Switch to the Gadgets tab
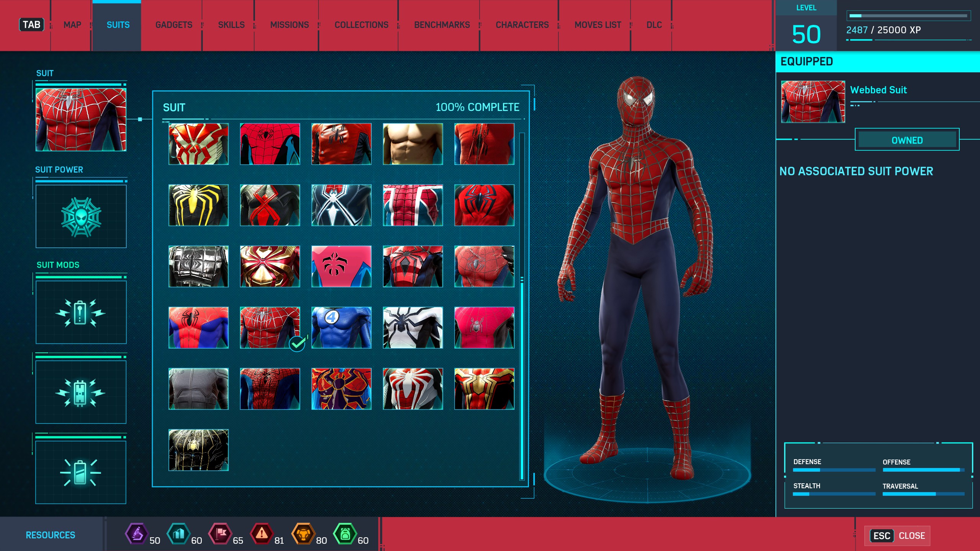Screen dimensions: 980x551 pyautogui.click(x=174, y=25)
